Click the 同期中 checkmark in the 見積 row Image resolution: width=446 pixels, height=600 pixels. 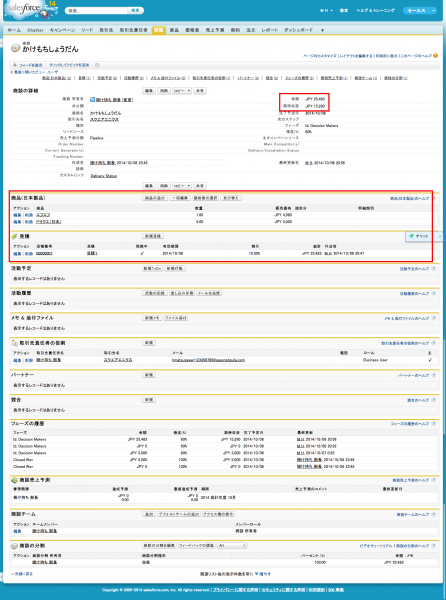(142, 253)
